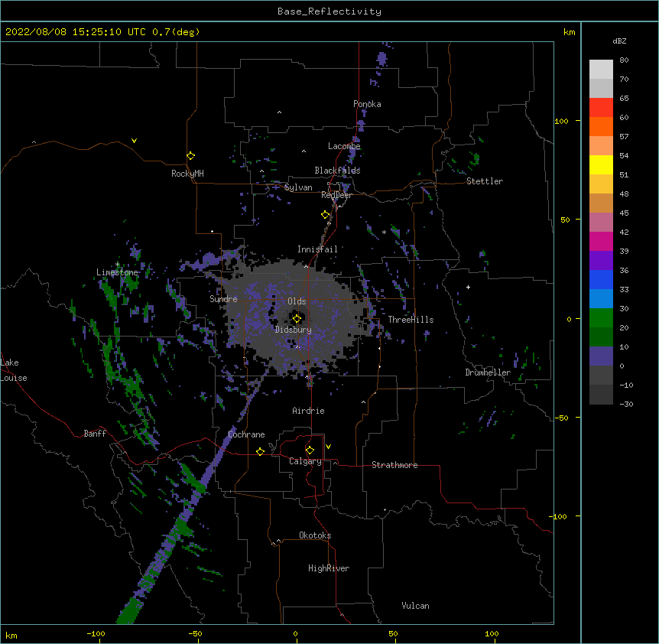Select the yellow 51–54 dBZ swatch

point(601,164)
